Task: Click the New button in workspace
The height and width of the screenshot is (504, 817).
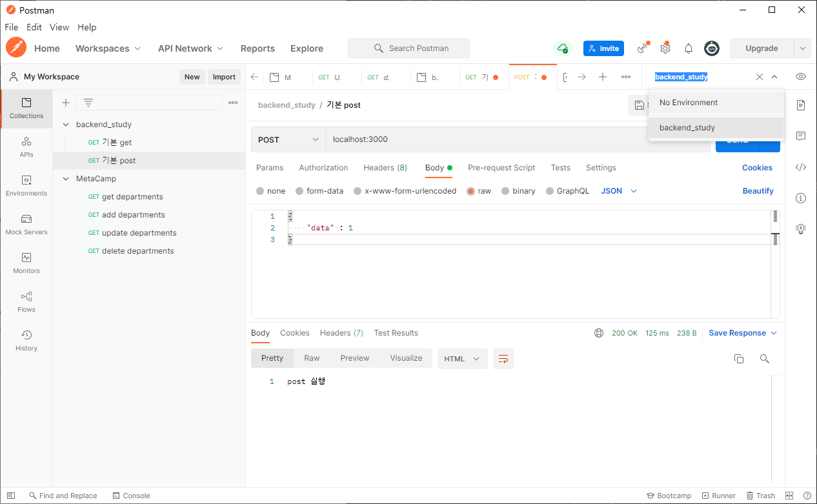Action: tap(192, 77)
